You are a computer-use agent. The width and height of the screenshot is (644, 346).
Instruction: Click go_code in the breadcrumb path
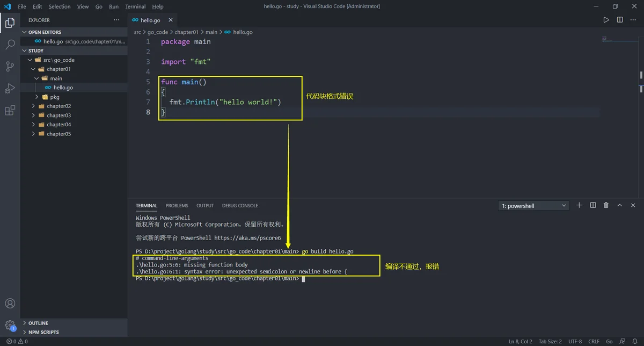[x=158, y=32]
